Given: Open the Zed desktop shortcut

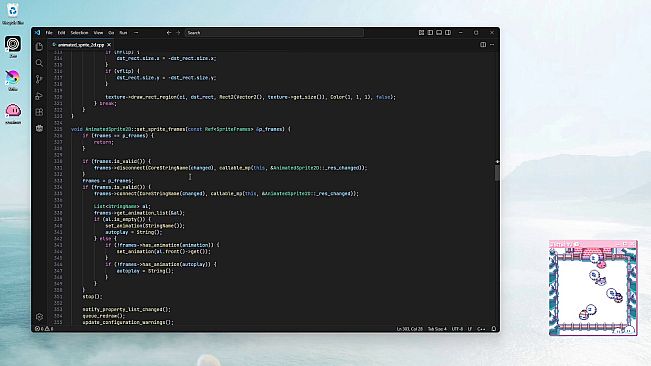Looking at the screenshot, I should pyautogui.click(x=13, y=46).
